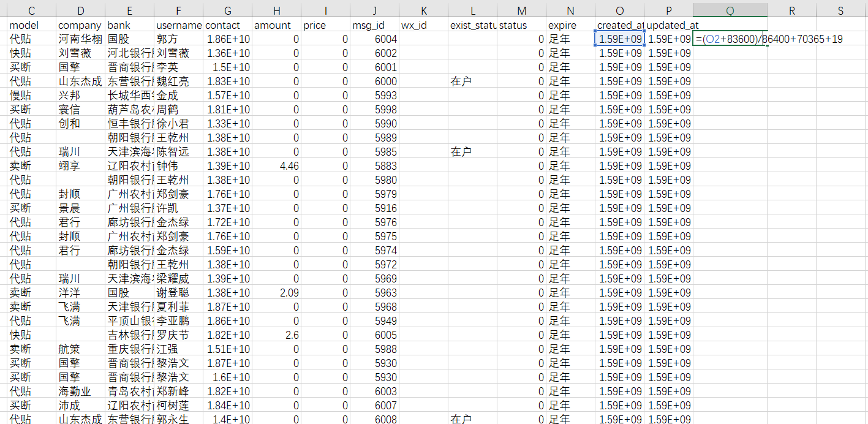Select column header J
Image resolution: width=868 pixels, height=424 pixels.
coord(375,10)
